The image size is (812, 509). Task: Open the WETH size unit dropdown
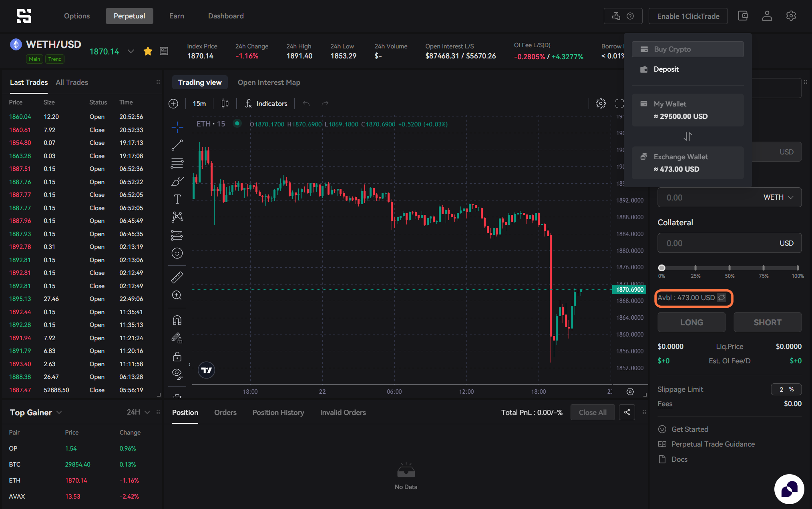coord(778,198)
